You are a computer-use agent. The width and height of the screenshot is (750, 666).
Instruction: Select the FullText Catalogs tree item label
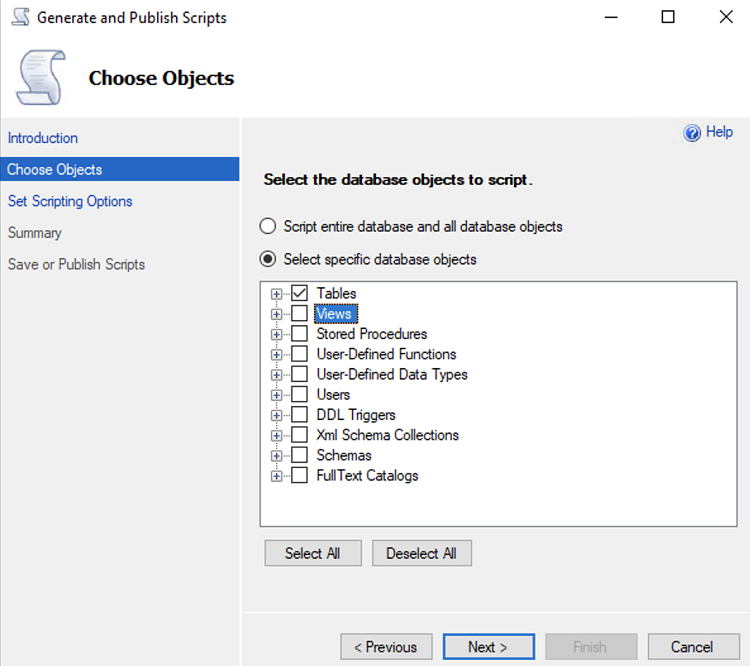coord(367,475)
